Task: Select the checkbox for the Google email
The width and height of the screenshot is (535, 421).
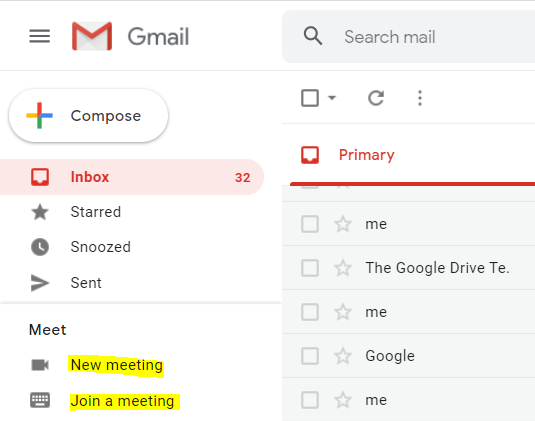Action: tap(310, 356)
